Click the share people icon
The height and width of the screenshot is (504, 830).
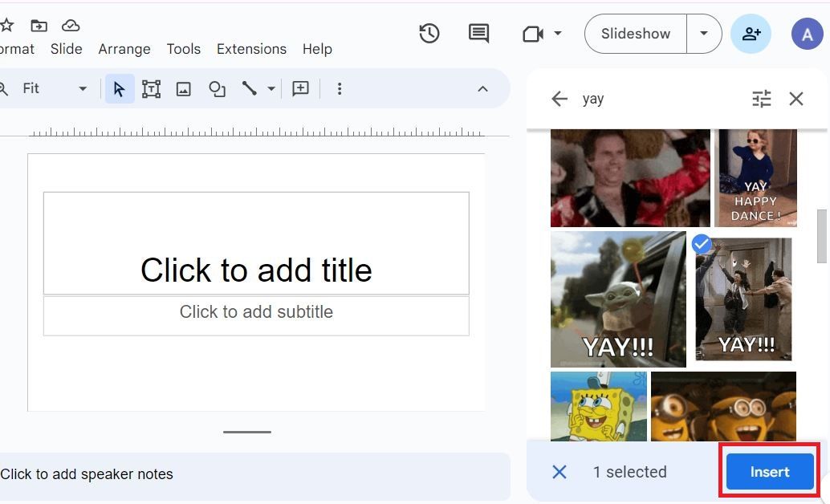tap(751, 34)
